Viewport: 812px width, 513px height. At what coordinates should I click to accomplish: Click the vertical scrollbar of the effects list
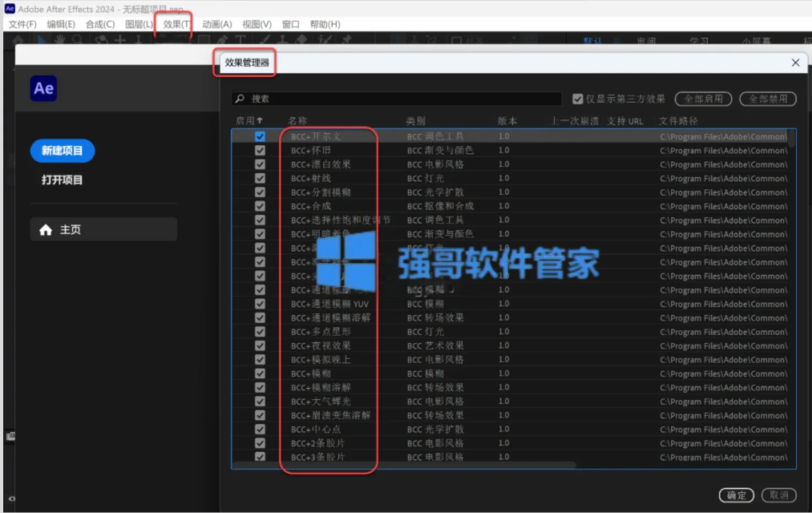point(792,139)
